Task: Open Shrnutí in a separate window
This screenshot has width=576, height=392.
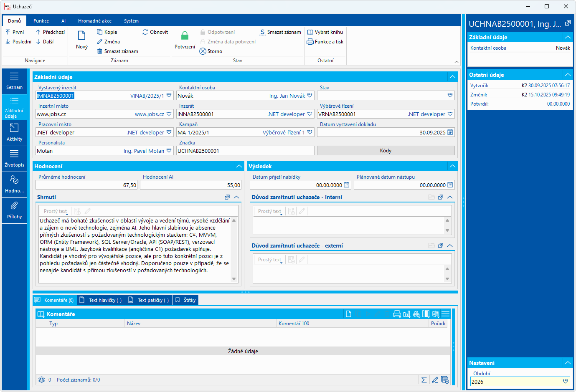Action: (x=227, y=197)
